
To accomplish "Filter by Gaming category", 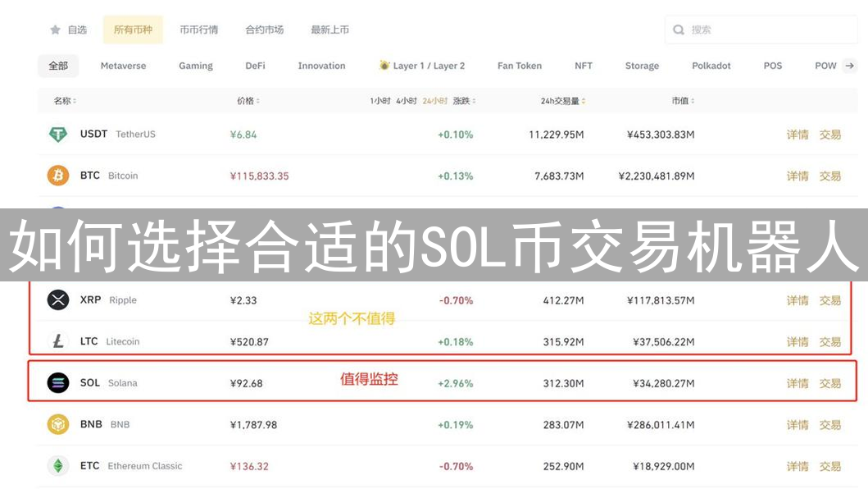I will point(196,66).
